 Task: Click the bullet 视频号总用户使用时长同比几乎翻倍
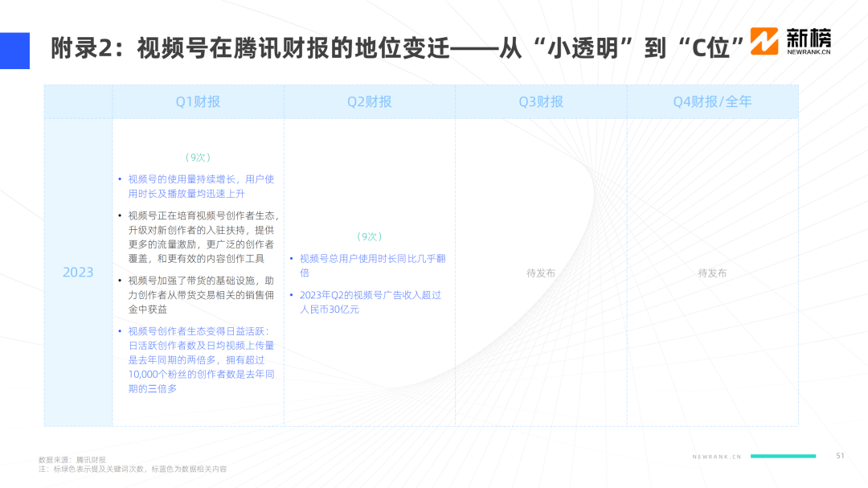pyautogui.click(x=368, y=266)
